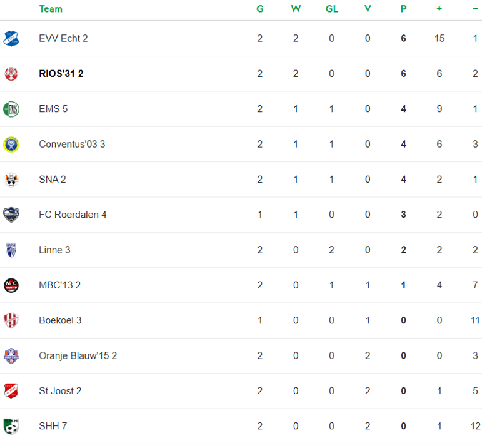Click the P points column header

coord(403,9)
